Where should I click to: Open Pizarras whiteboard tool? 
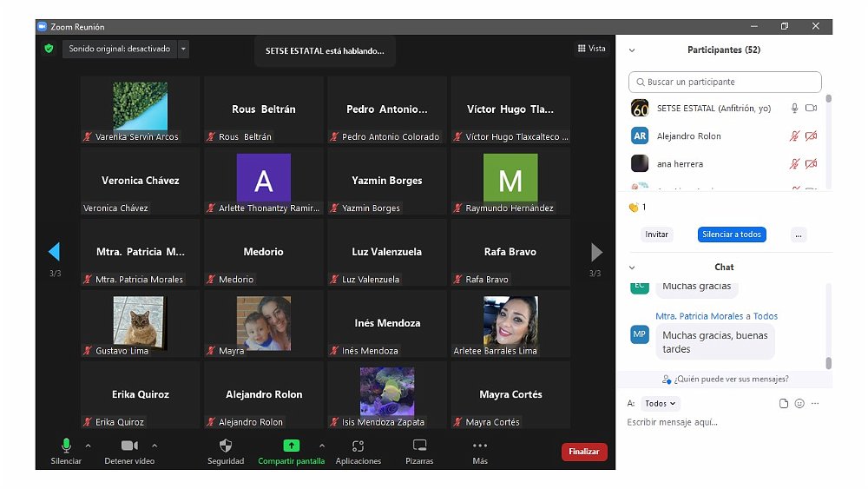pyautogui.click(x=419, y=446)
